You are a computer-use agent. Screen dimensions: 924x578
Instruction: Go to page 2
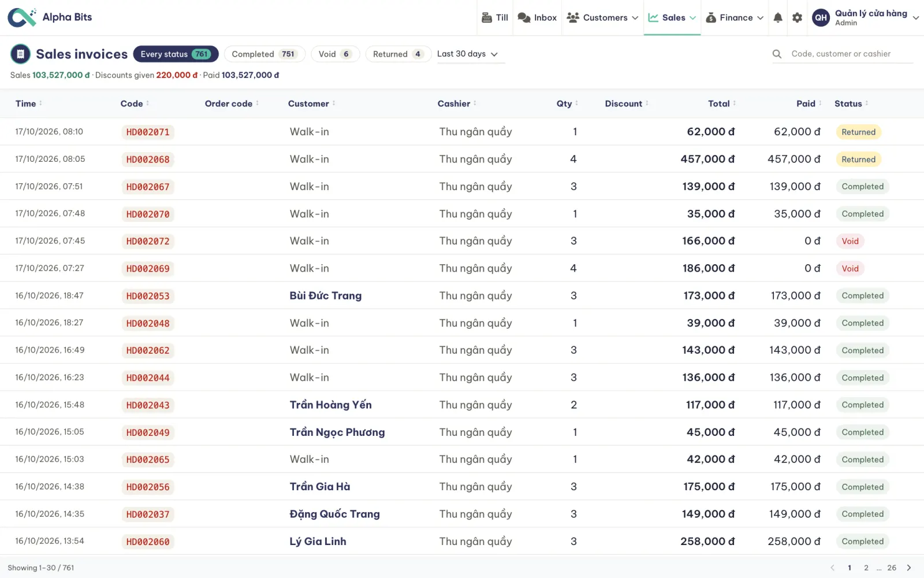point(866,568)
